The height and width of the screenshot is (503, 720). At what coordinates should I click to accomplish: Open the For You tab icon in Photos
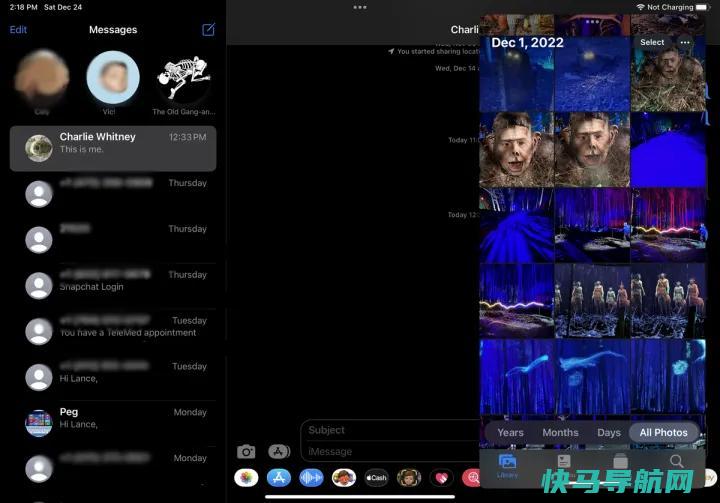click(564, 461)
